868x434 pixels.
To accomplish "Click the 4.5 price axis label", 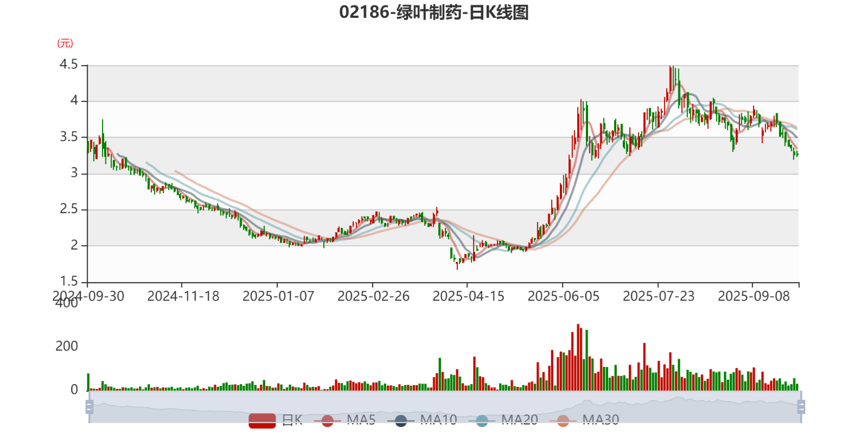I will pyautogui.click(x=68, y=65).
